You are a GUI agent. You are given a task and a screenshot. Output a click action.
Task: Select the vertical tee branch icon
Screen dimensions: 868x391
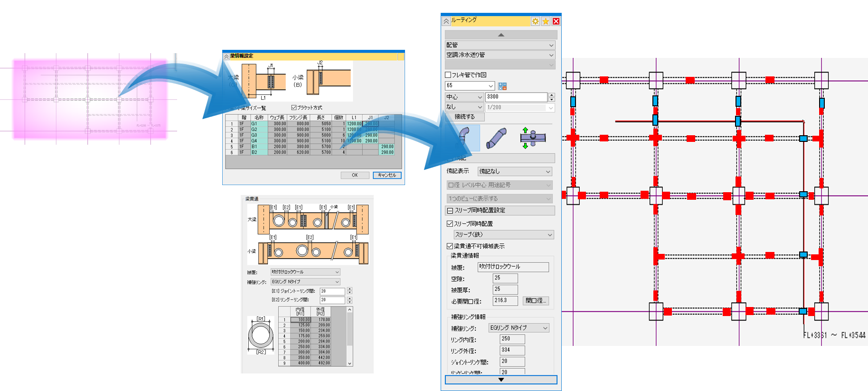[532, 138]
